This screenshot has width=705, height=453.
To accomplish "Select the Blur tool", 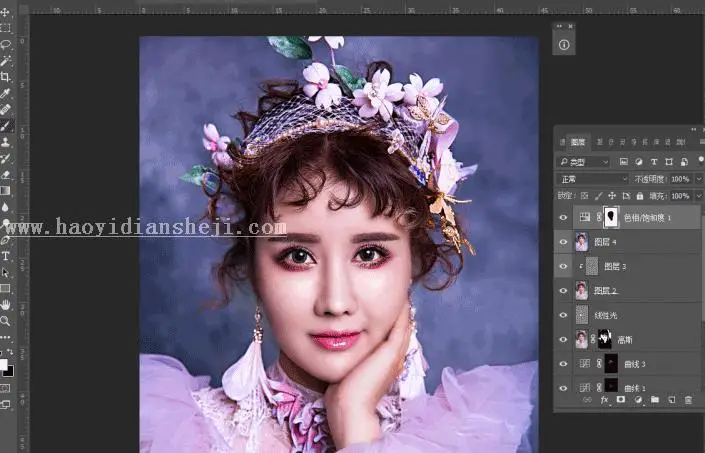I will (5, 207).
